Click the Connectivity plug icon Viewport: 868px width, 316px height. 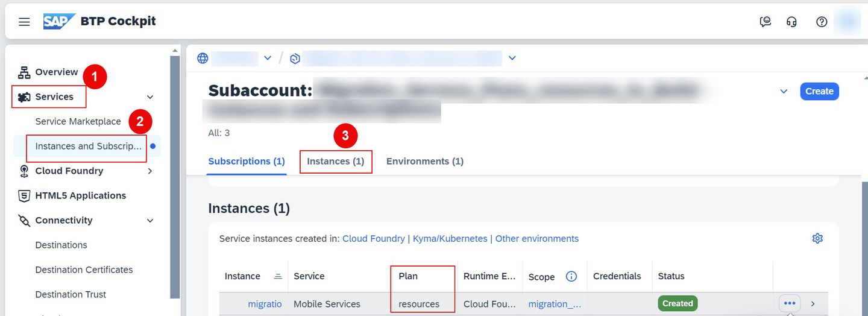point(24,221)
